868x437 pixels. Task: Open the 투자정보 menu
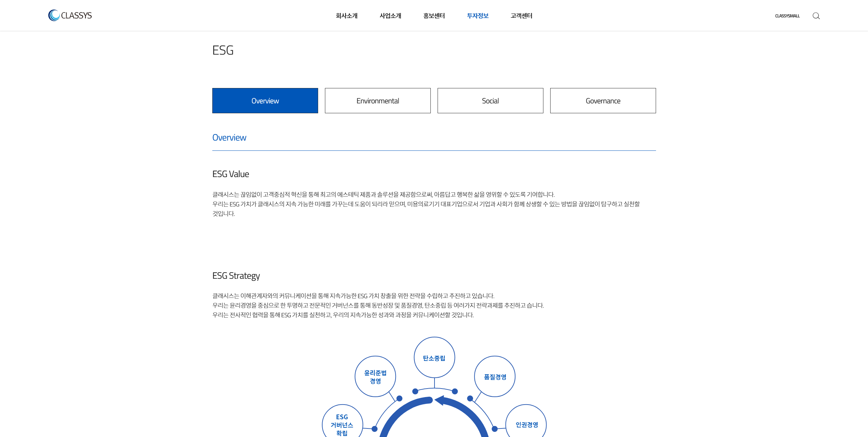478,16
